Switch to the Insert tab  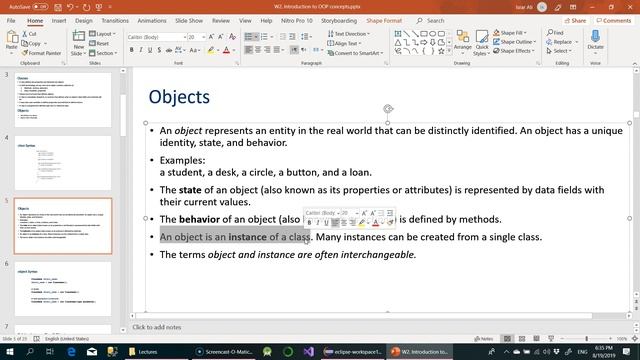[59, 20]
